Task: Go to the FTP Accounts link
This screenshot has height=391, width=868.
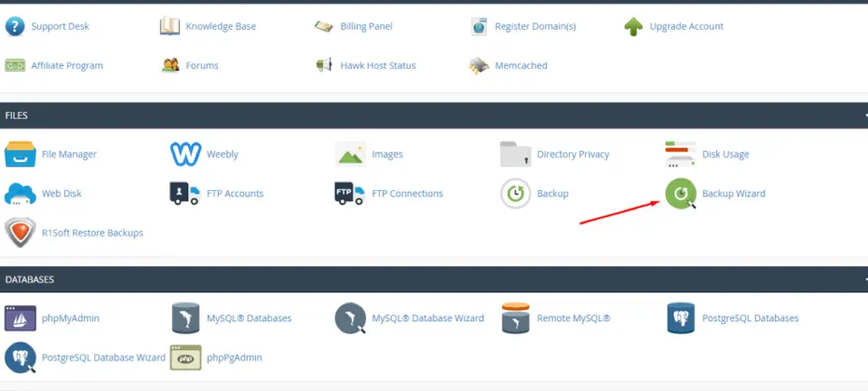Action: point(235,194)
